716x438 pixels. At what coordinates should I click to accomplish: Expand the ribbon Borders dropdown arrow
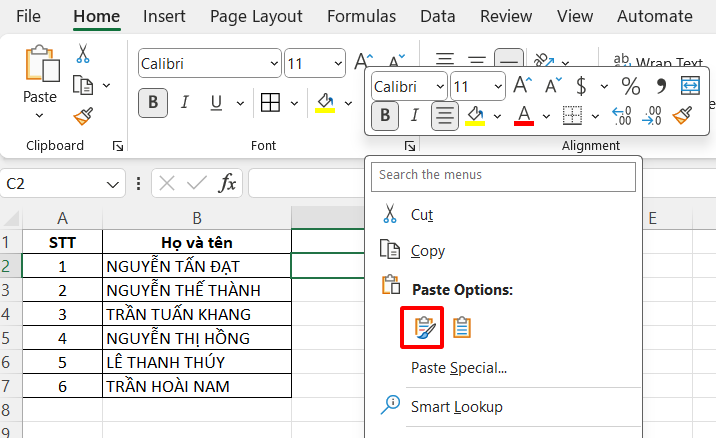coord(295,103)
